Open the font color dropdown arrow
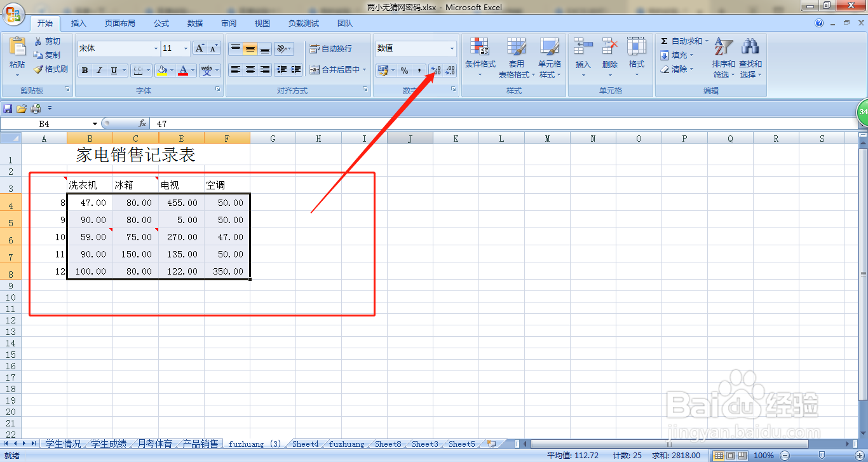 [193, 71]
